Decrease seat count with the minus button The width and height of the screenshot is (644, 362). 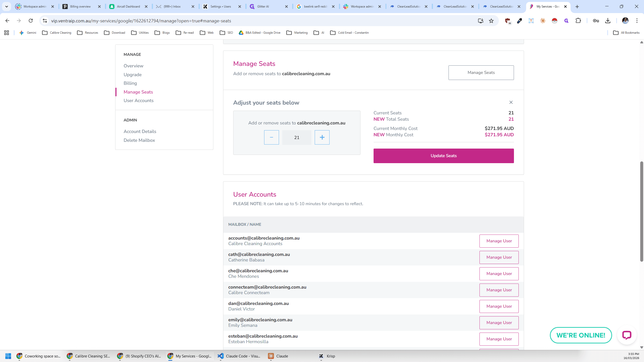pyautogui.click(x=271, y=137)
